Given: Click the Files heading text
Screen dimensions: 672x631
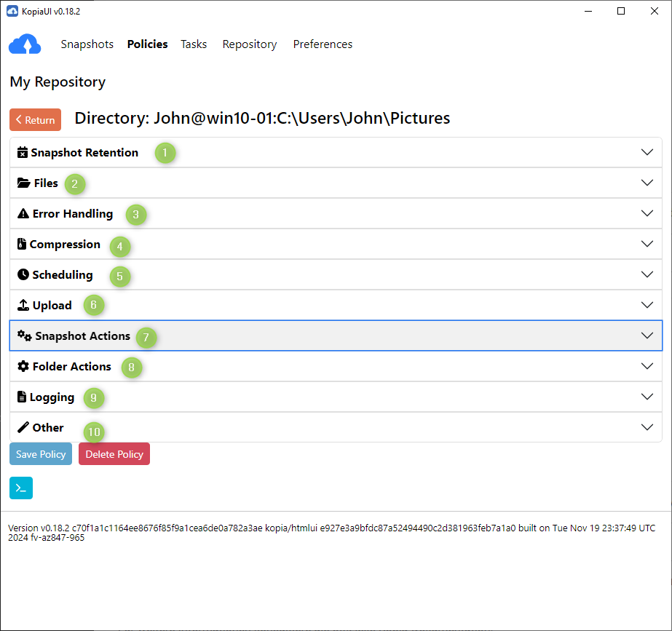Looking at the screenshot, I should pyautogui.click(x=46, y=183).
